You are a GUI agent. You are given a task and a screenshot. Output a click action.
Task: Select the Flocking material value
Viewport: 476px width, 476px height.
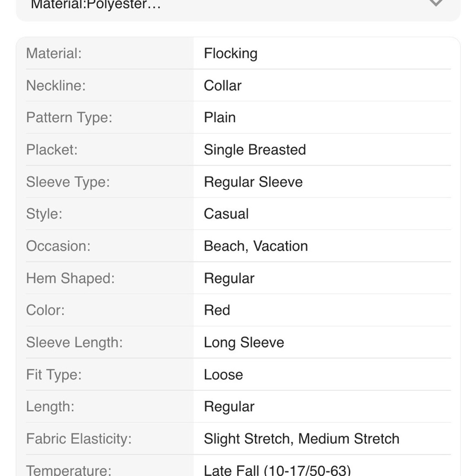click(x=230, y=54)
